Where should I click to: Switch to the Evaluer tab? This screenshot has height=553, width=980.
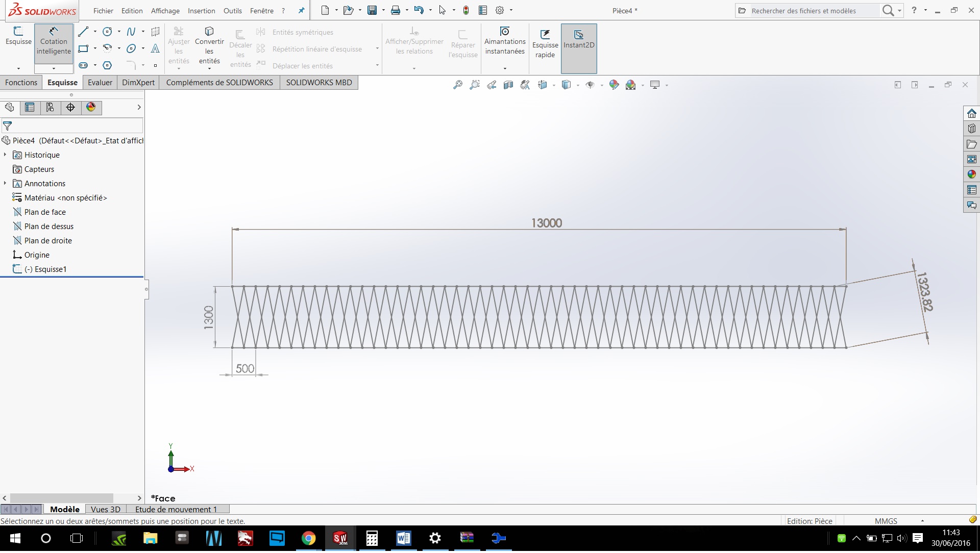coord(100,82)
